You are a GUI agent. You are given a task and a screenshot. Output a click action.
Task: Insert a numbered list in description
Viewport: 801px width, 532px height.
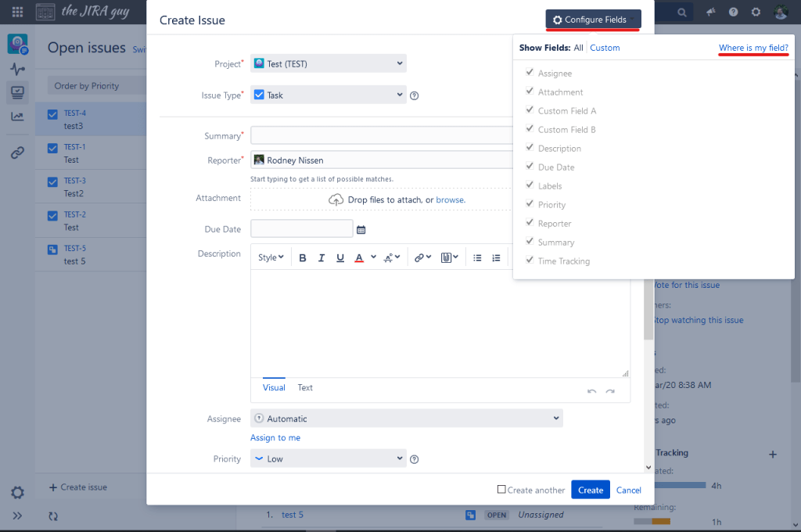pyautogui.click(x=496, y=258)
